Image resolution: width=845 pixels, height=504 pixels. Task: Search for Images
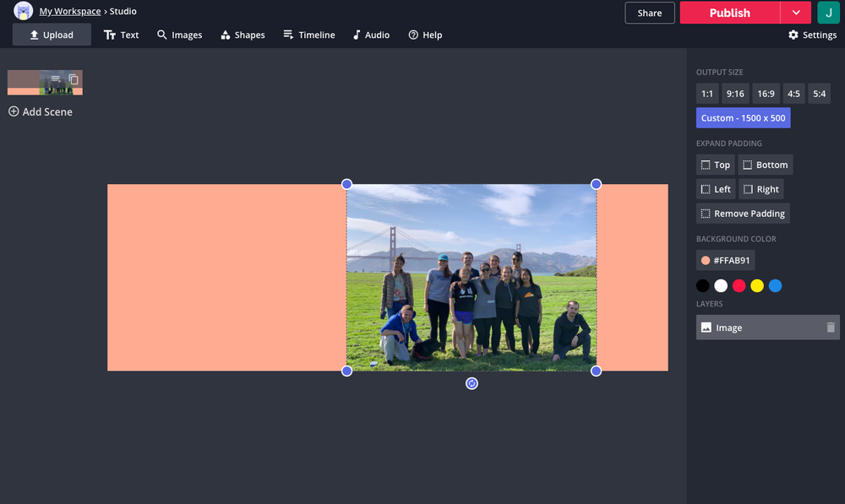(x=179, y=35)
